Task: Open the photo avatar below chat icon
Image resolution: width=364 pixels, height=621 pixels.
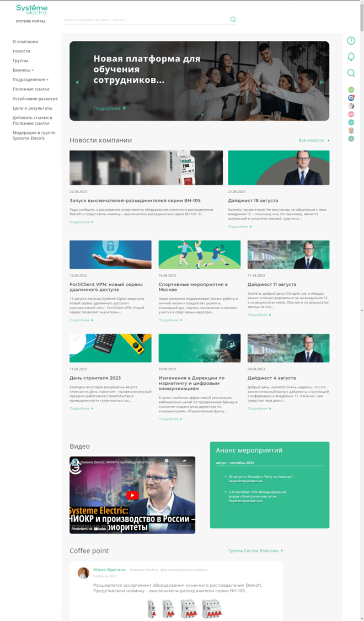Action: 351,106
